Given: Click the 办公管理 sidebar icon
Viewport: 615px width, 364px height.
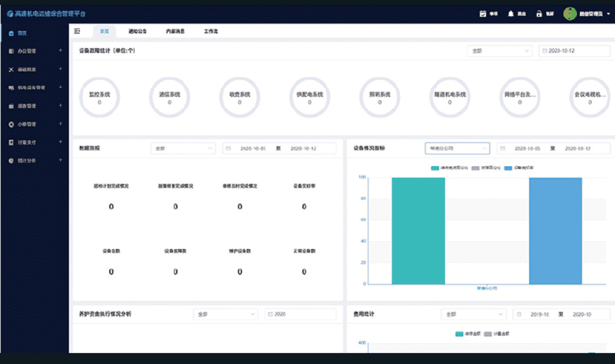Looking at the screenshot, I should click(11, 52).
